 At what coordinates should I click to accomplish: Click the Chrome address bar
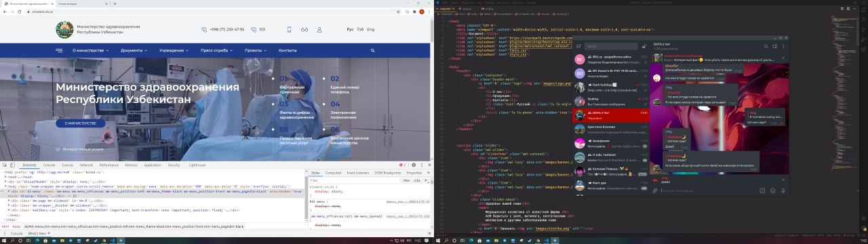[210, 12]
